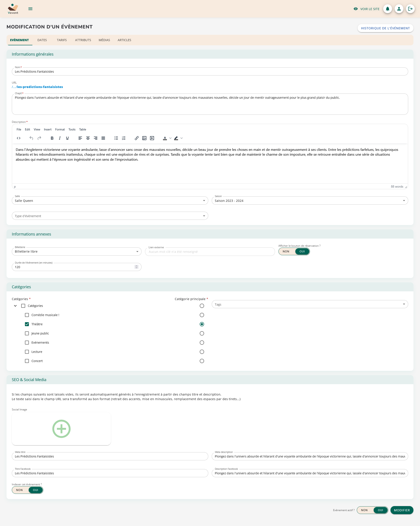Add a social image with plus icon
Image resolution: width=420 pixels, height=526 pixels.
61,429
